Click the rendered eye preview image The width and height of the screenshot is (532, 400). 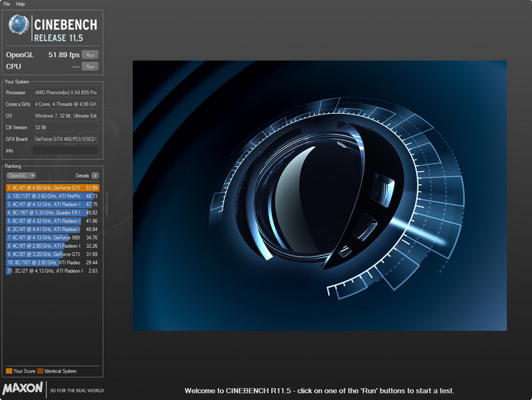320,196
